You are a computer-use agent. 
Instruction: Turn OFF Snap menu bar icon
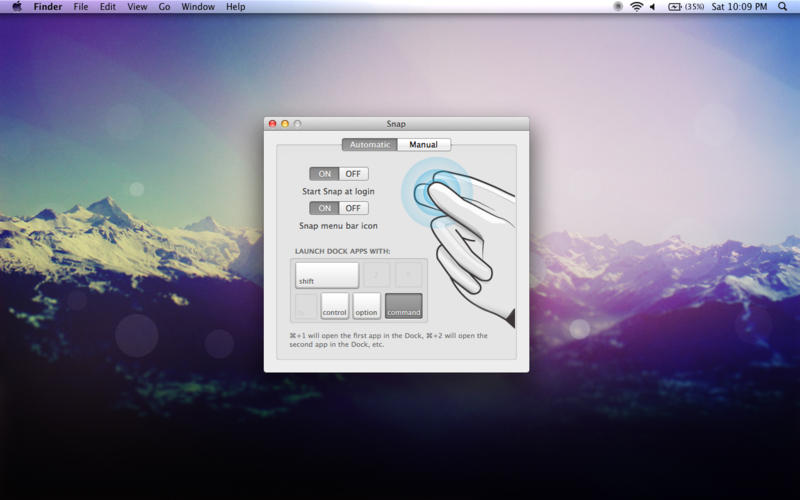pos(353,208)
